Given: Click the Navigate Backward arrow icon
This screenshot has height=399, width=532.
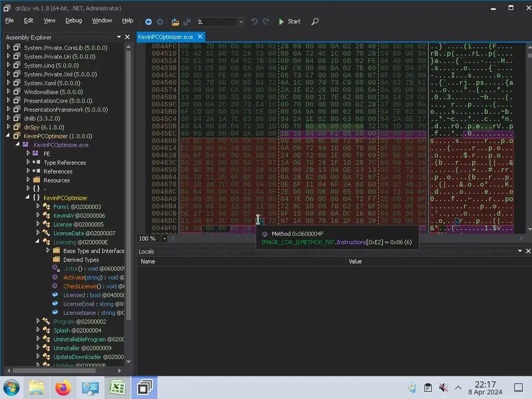Looking at the screenshot, I should click(x=148, y=22).
